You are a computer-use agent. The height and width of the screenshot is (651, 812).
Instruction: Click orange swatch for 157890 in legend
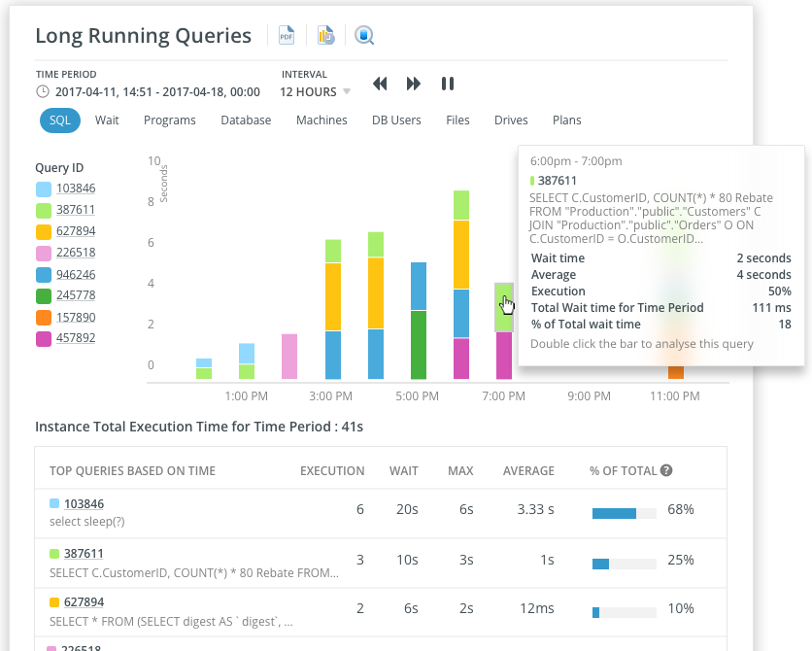coord(44,318)
